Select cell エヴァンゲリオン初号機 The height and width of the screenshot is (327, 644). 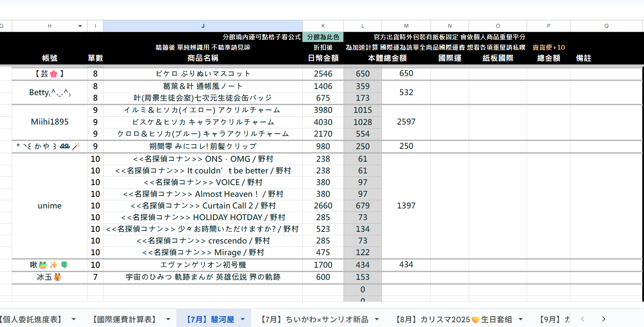[x=203, y=265]
